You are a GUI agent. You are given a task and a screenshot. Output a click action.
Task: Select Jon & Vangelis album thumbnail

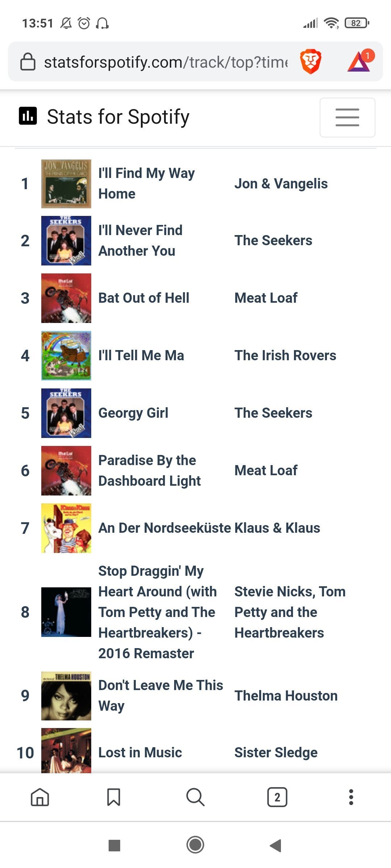click(x=66, y=184)
